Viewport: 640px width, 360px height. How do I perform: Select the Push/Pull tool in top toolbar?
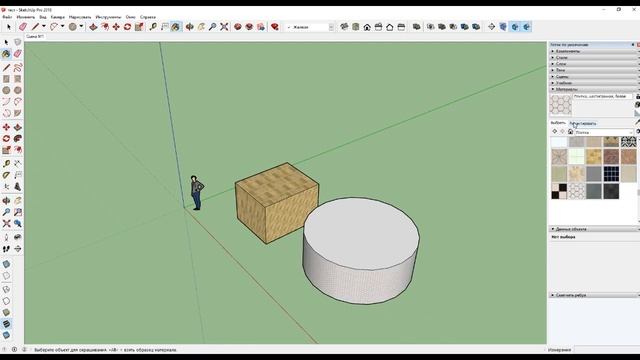pyautogui.click(x=93, y=27)
